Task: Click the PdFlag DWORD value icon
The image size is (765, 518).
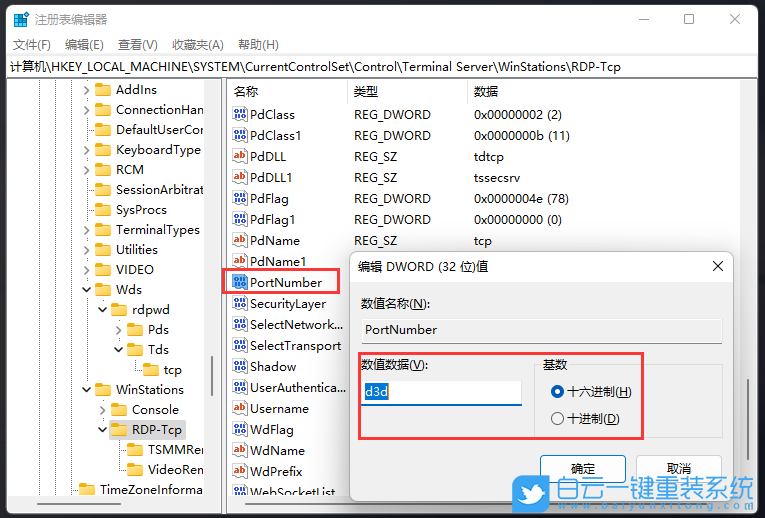Action: click(240, 198)
